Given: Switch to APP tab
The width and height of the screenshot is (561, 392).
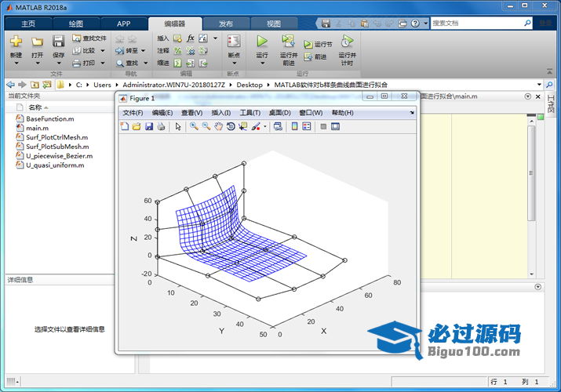Looking at the screenshot, I should click(x=123, y=24).
